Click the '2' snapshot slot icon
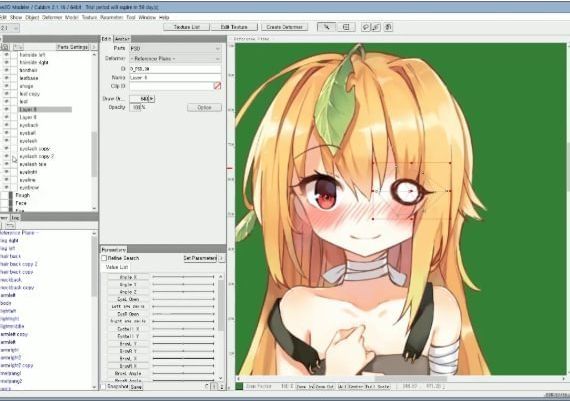 pyautogui.click(x=221, y=386)
